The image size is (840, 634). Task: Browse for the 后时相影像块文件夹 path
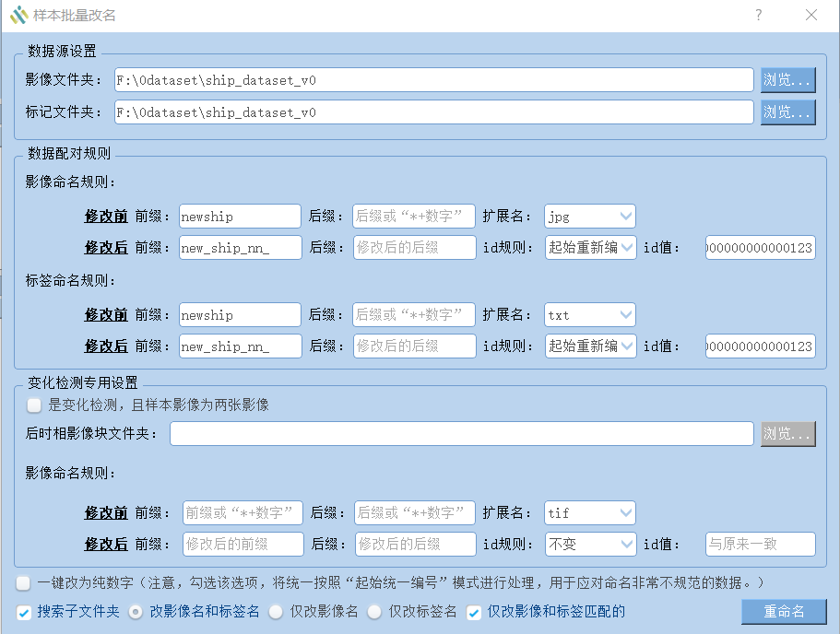pyautogui.click(x=790, y=433)
